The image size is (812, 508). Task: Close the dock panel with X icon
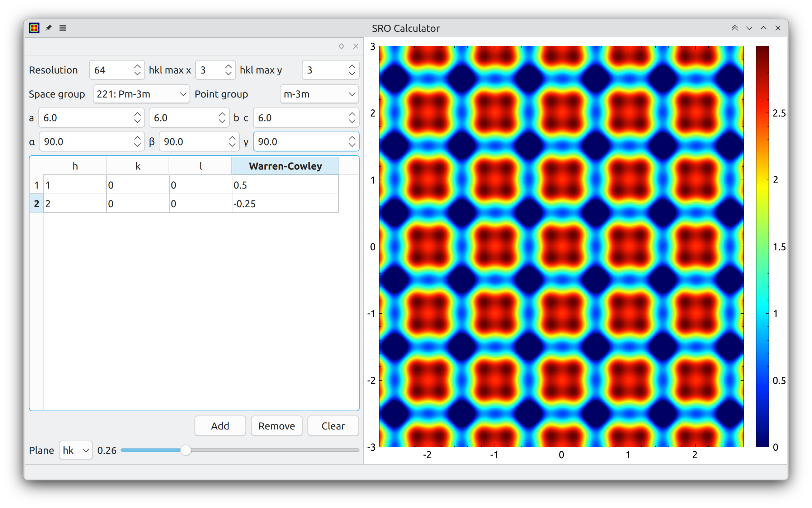[356, 46]
